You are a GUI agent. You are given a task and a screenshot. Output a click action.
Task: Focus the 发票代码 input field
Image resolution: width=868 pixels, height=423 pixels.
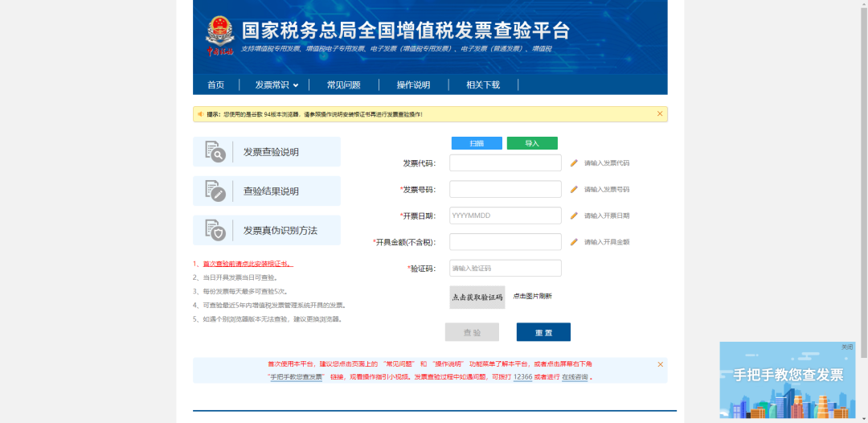tap(506, 162)
